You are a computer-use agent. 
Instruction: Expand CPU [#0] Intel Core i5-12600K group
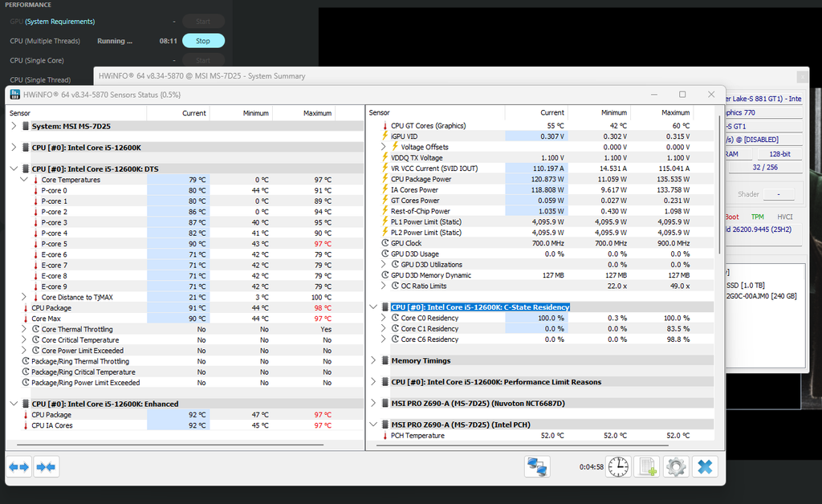pyautogui.click(x=14, y=148)
